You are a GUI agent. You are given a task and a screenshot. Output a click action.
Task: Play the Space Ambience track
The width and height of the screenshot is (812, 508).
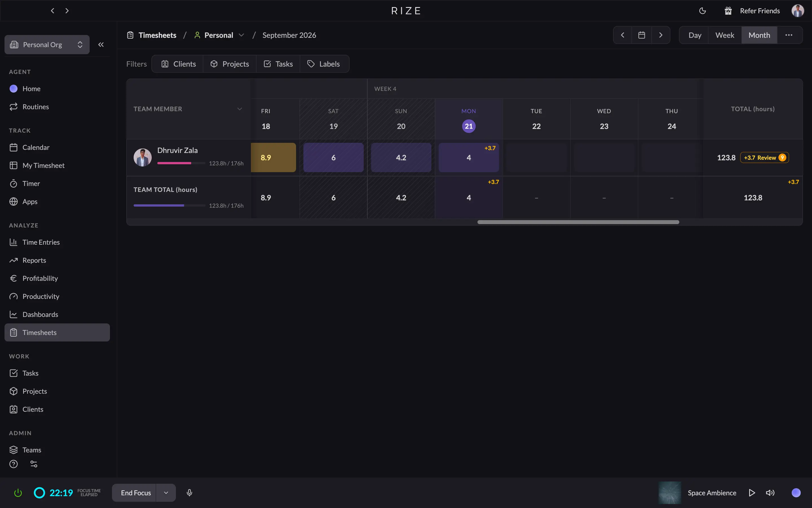(752, 493)
